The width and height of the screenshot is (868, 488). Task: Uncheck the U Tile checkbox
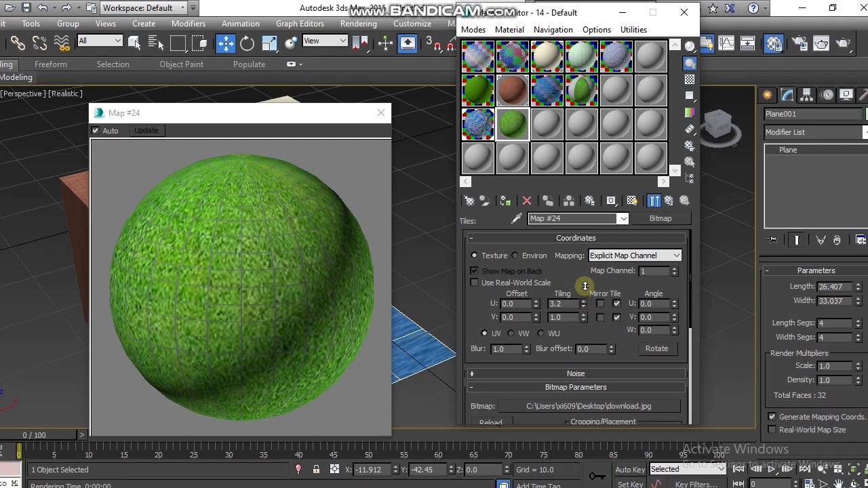[x=616, y=304]
